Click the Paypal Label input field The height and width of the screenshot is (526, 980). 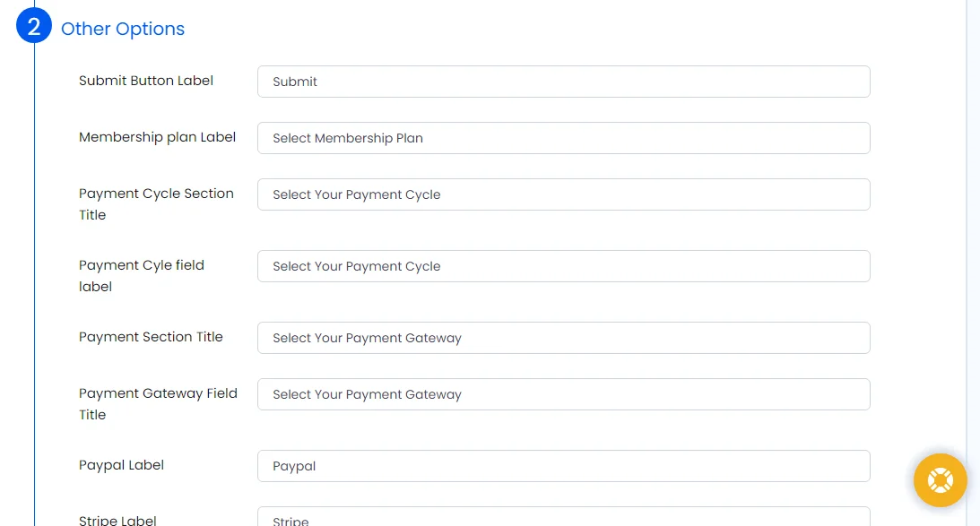563,466
